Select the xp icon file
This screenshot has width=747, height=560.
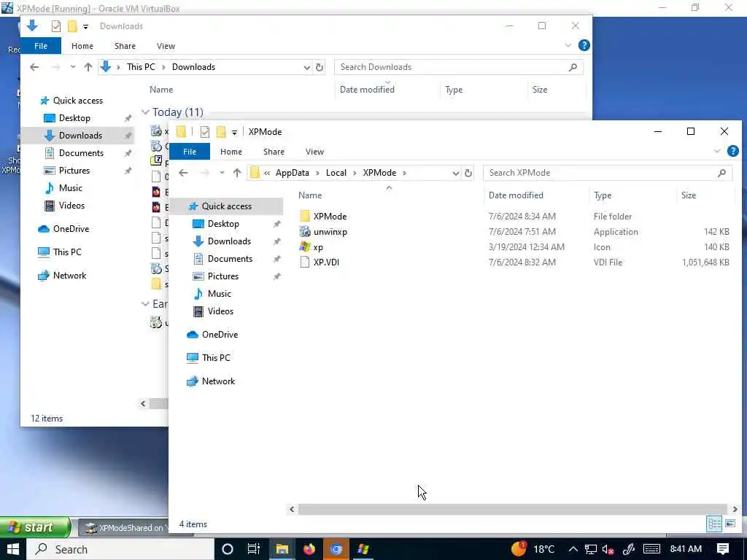(311, 247)
